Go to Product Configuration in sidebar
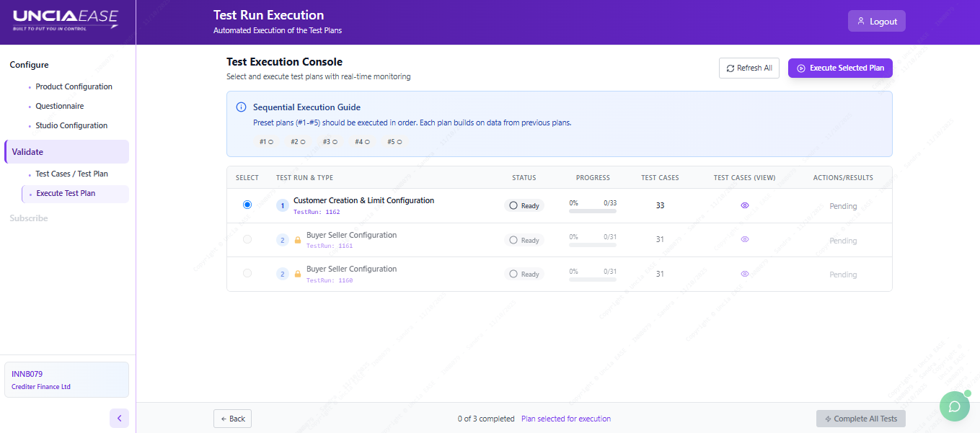This screenshot has width=980, height=433. (x=74, y=86)
